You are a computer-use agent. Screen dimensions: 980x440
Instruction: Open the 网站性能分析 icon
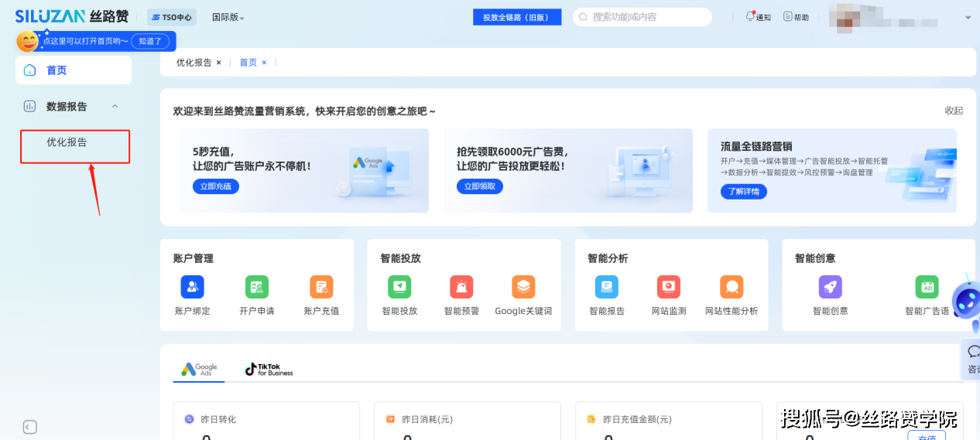(732, 288)
